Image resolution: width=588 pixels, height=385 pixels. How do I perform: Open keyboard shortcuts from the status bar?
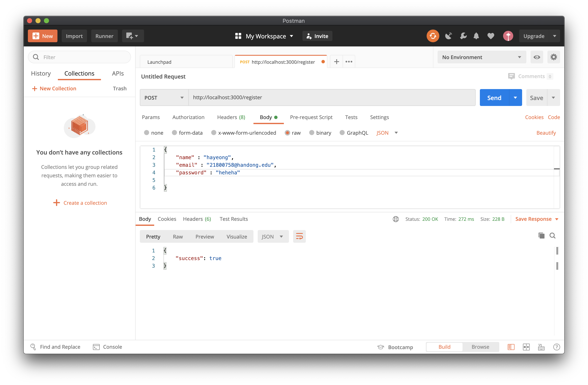[x=541, y=347]
